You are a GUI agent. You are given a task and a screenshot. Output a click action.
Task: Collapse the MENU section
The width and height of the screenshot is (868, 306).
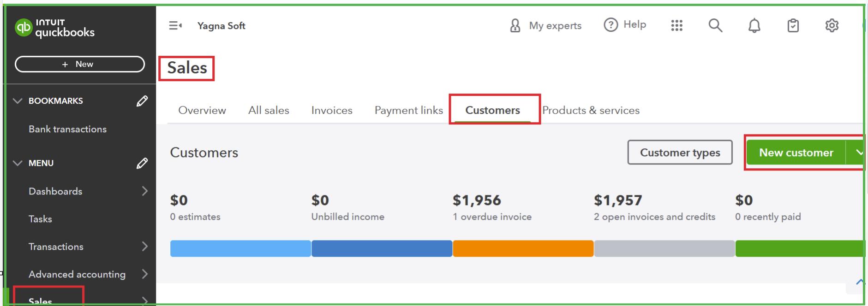point(18,163)
